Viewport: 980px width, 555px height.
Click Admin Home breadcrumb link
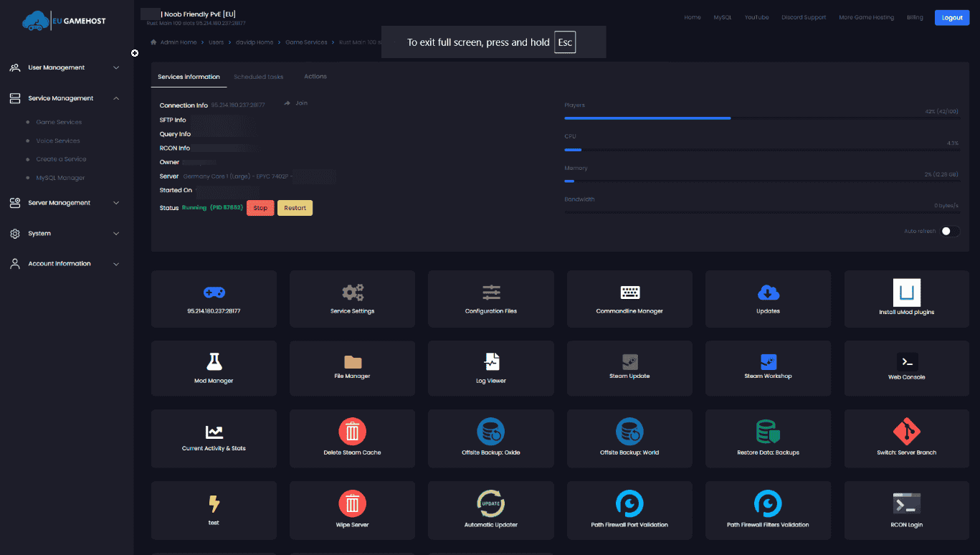(179, 42)
